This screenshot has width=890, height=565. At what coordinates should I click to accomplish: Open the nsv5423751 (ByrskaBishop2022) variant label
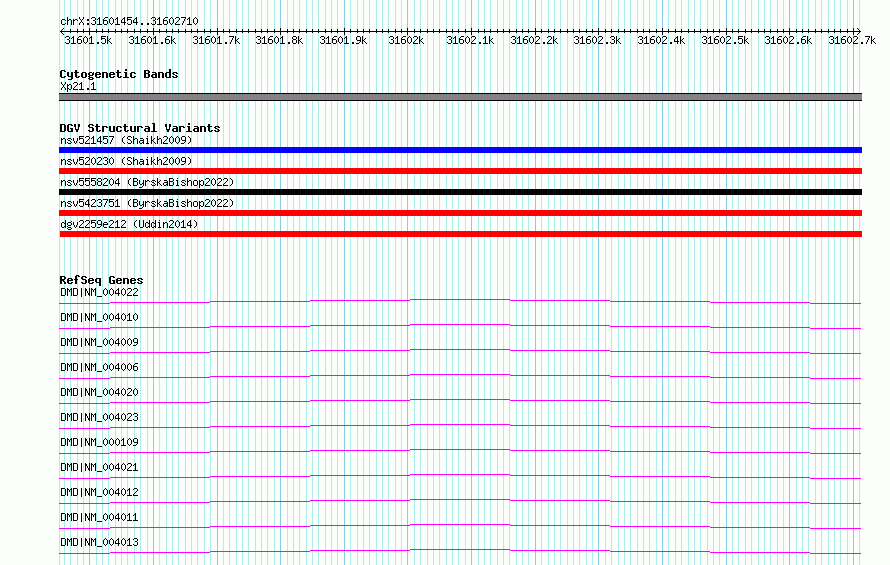pyautogui.click(x=147, y=203)
